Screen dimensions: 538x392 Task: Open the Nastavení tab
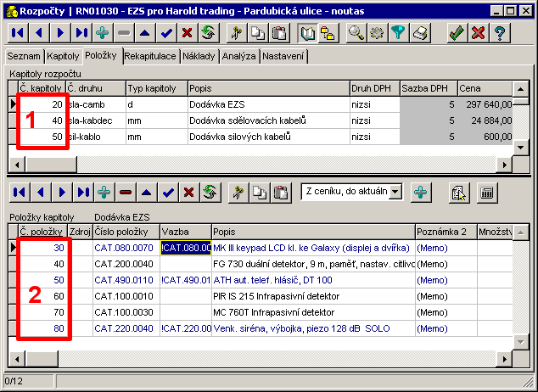283,56
